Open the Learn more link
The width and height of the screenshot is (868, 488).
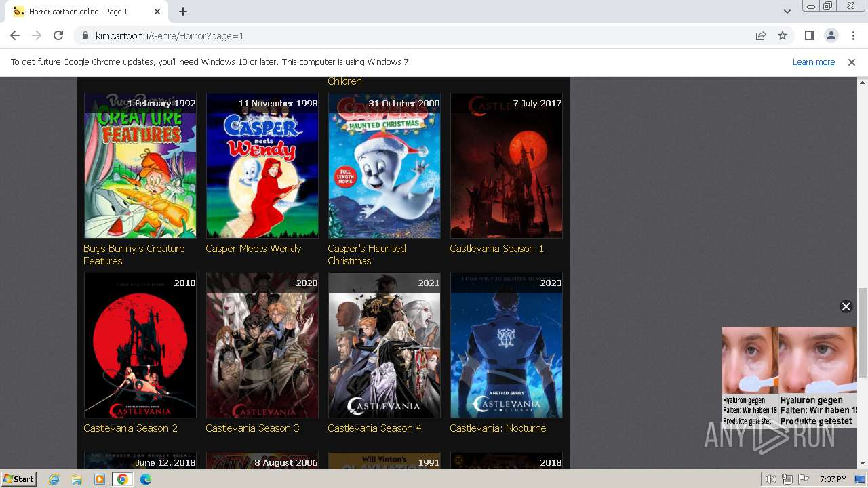click(x=814, y=62)
